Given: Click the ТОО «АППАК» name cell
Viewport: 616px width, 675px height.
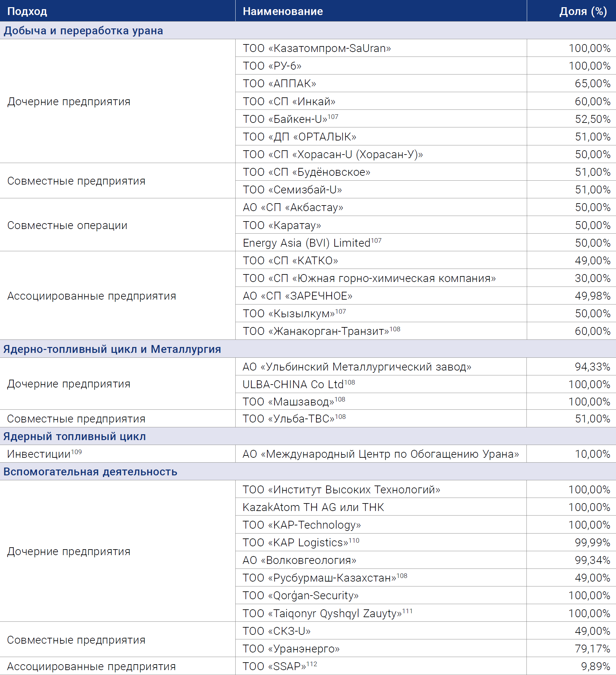Looking at the screenshot, I should point(381,83).
